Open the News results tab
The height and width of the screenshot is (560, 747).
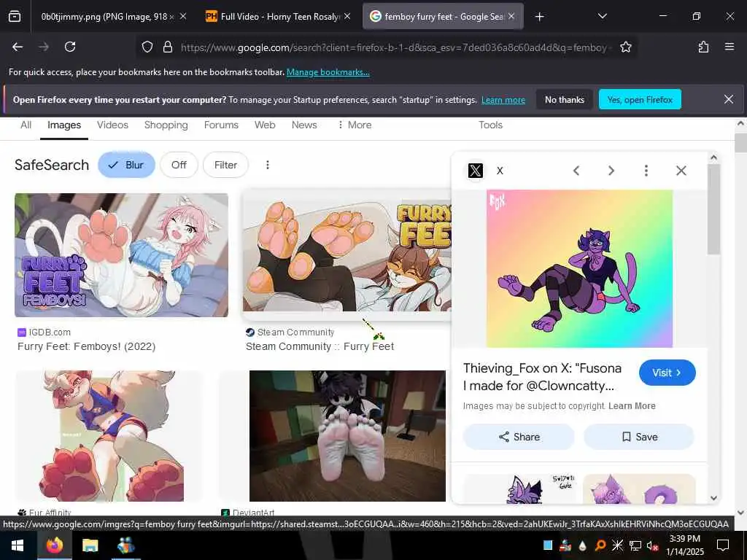click(x=304, y=125)
